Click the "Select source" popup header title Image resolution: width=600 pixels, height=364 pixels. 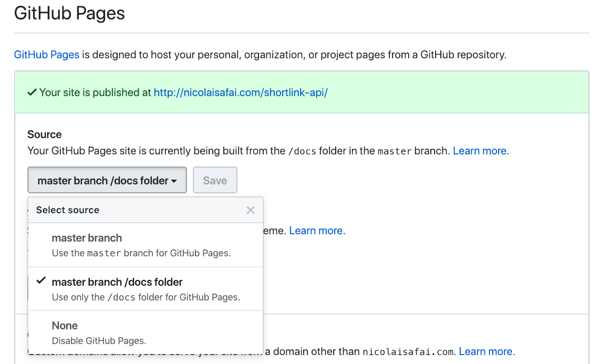click(68, 210)
